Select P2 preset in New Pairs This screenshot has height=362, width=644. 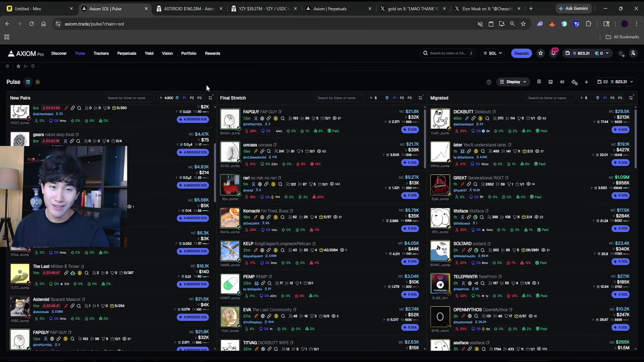tap(192, 98)
